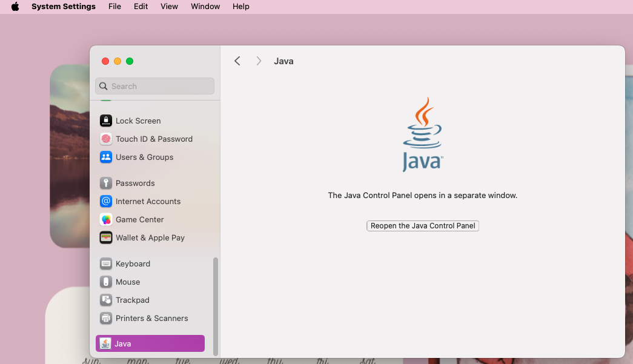Click the Keyboard icon in sidebar
This screenshot has height=364, width=633.
click(106, 263)
